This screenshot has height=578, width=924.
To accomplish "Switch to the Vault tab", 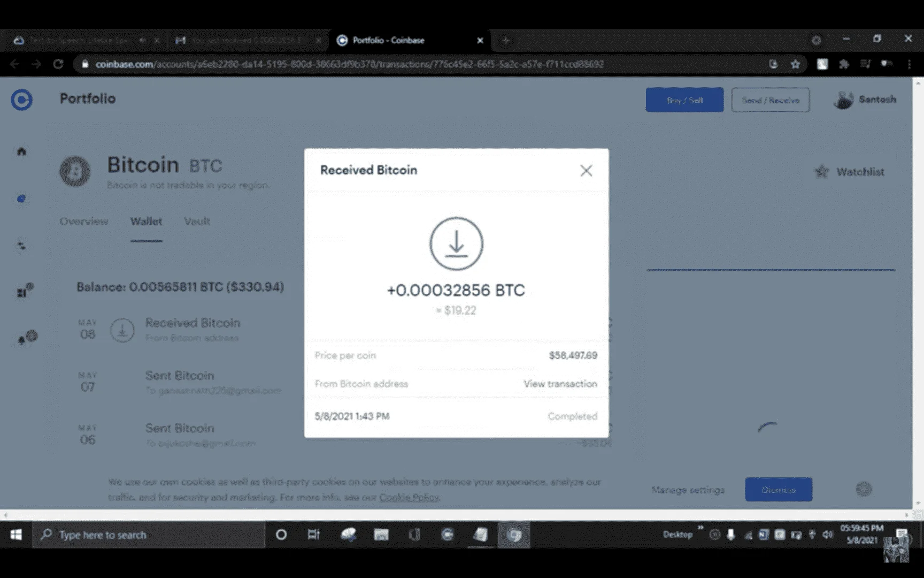I will [x=197, y=221].
